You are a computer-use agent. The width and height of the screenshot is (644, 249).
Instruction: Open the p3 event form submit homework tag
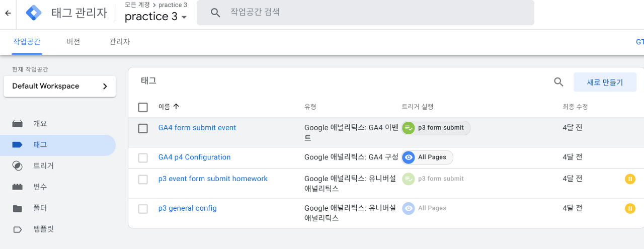[213, 179]
